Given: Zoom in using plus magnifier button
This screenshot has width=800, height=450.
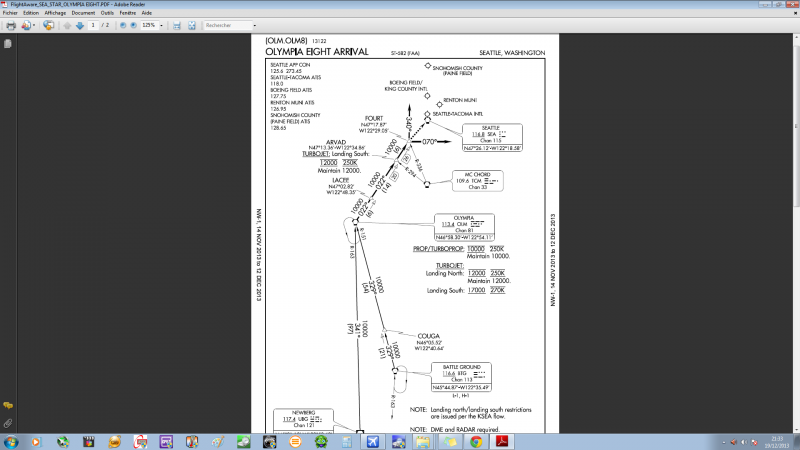Looking at the screenshot, I should click(x=134, y=25).
